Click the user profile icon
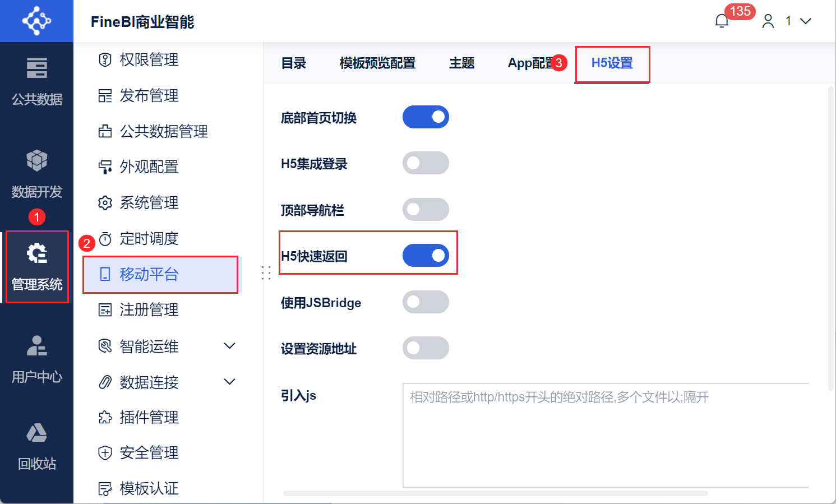The image size is (836, 504). tap(768, 21)
